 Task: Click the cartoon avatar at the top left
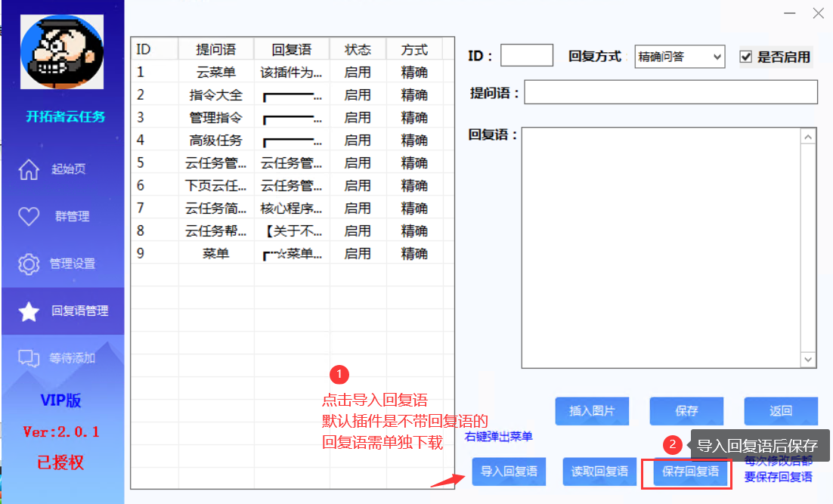62,51
